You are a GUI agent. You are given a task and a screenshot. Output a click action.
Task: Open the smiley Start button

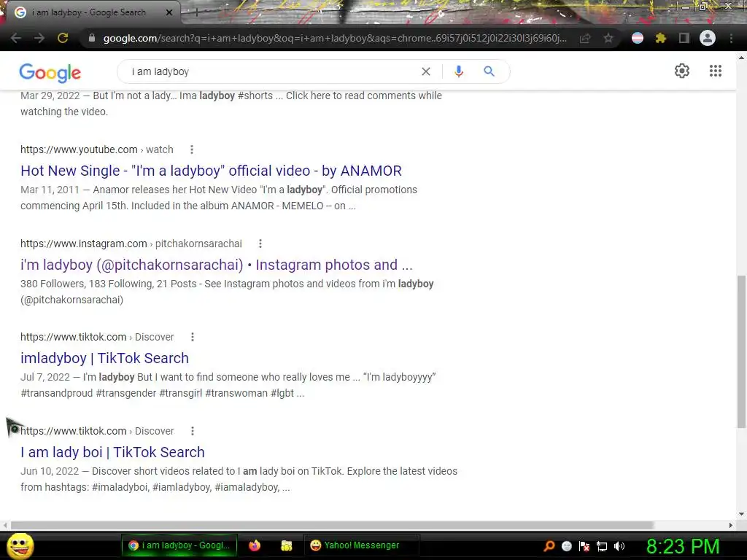coord(20,545)
